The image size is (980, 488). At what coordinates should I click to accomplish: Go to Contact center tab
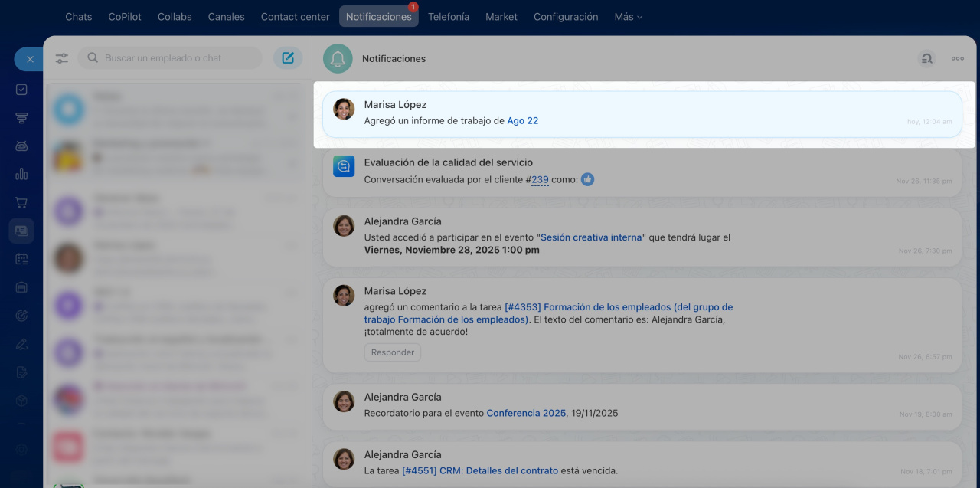tap(295, 17)
